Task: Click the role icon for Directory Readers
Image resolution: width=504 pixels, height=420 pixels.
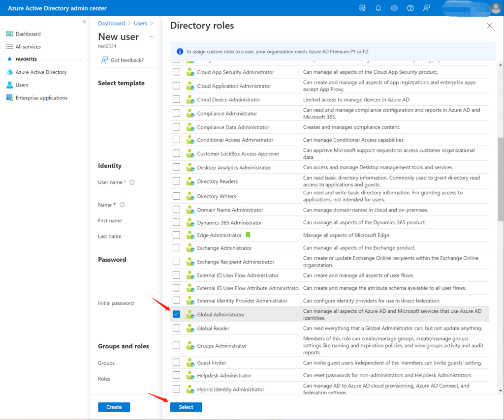Action: [x=190, y=181]
